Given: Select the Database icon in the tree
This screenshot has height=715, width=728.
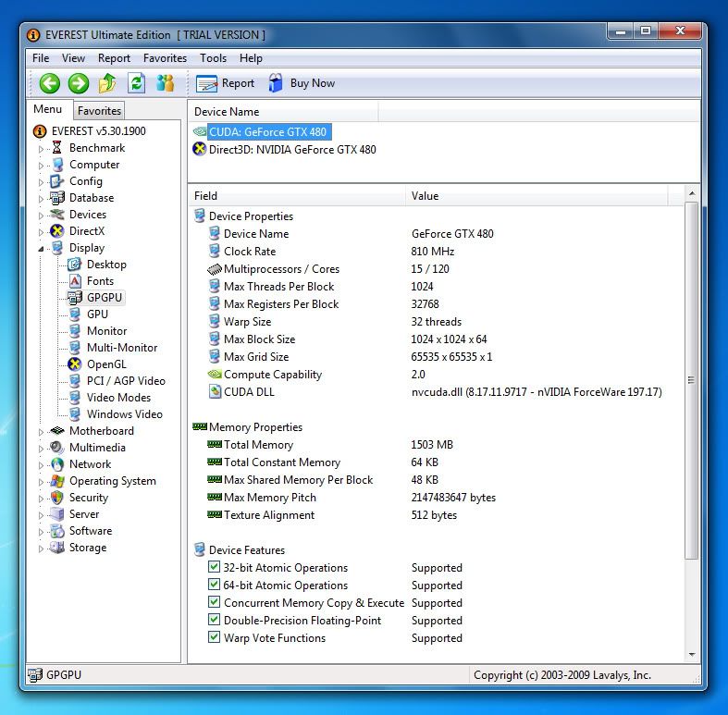Looking at the screenshot, I should pos(57,198).
